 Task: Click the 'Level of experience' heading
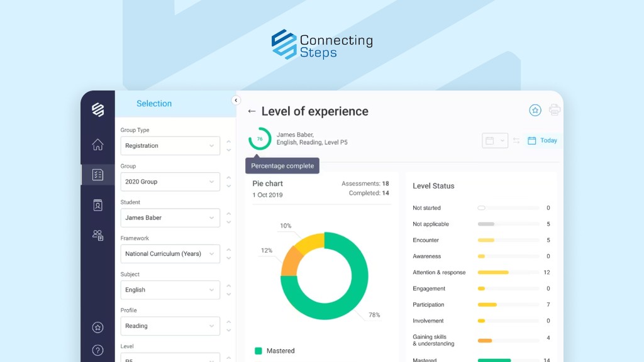315,111
